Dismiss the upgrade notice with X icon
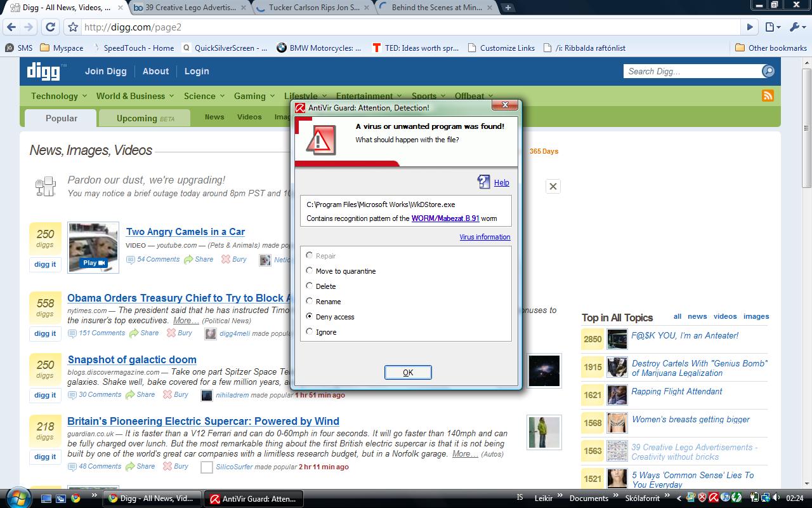Screen dimensions: 812x508 click(x=553, y=186)
